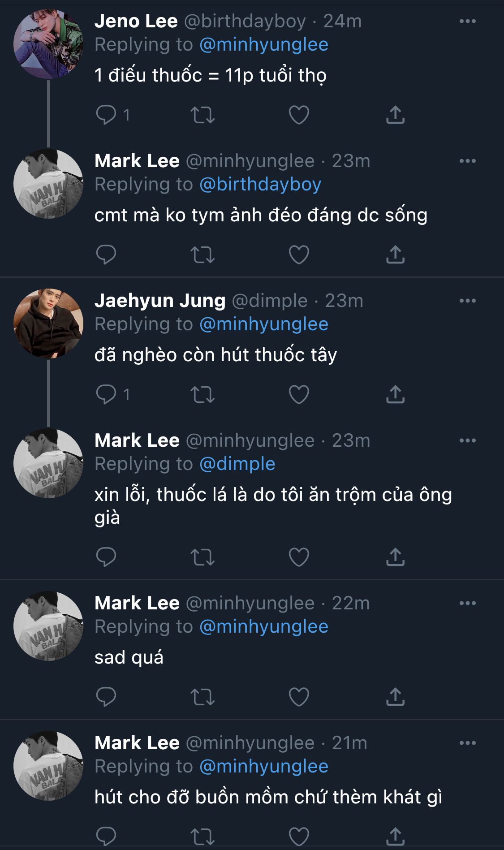The image size is (504, 850).
Task: Share Mark's 'cmt mà ko tym' tweet
Action: pos(395,255)
